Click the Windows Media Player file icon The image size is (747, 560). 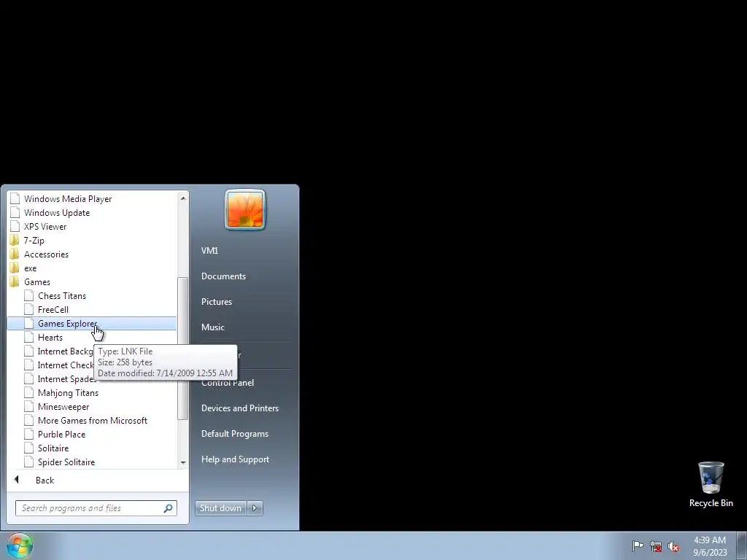click(15, 199)
